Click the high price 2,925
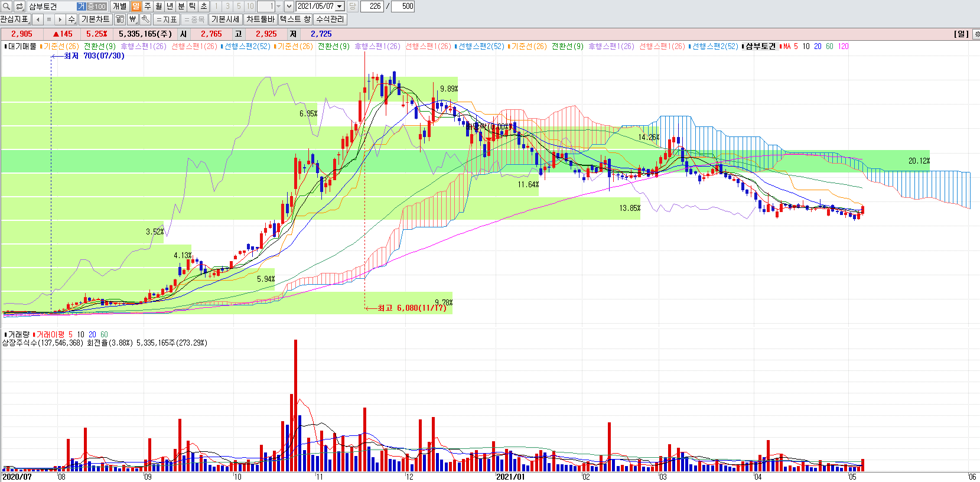 (x=266, y=34)
